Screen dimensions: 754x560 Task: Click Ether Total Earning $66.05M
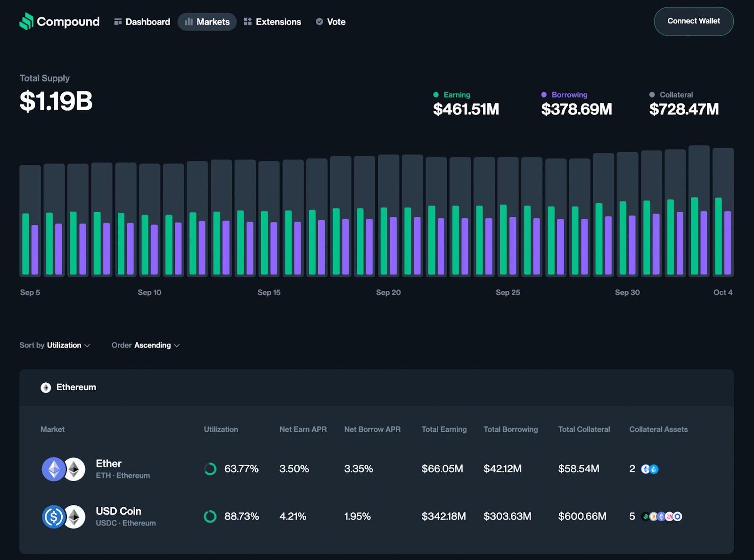[x=443, y=469]
